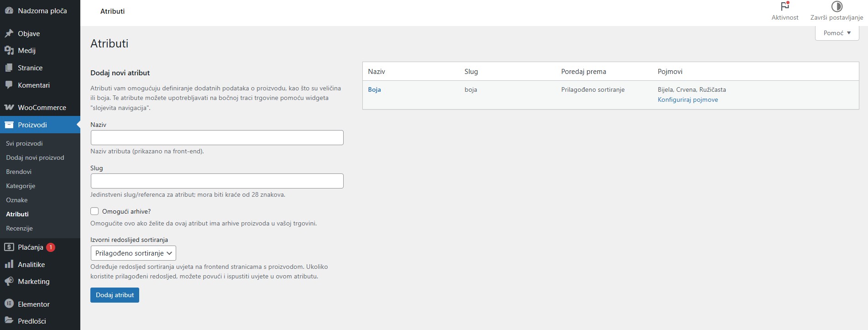Open Kategorije submenu item

(x=21, y=186)
